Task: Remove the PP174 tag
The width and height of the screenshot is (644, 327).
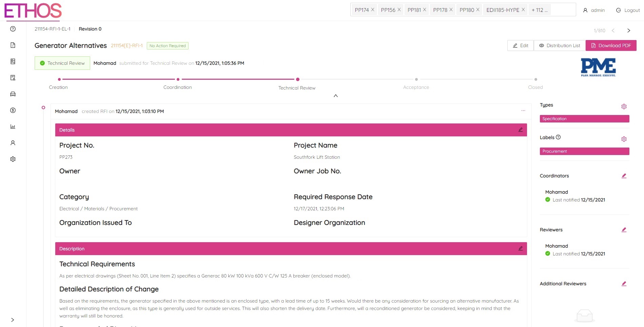Action: point(373,10)
